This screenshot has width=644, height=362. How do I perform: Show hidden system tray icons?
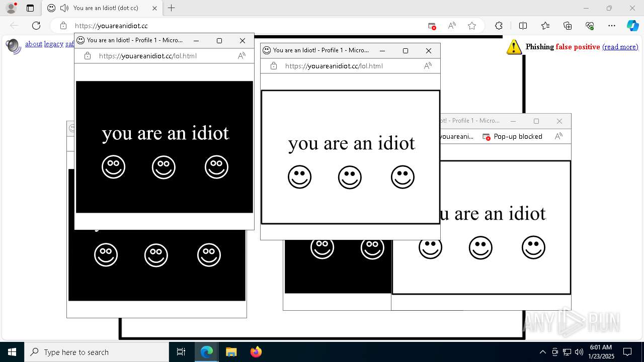542,352
